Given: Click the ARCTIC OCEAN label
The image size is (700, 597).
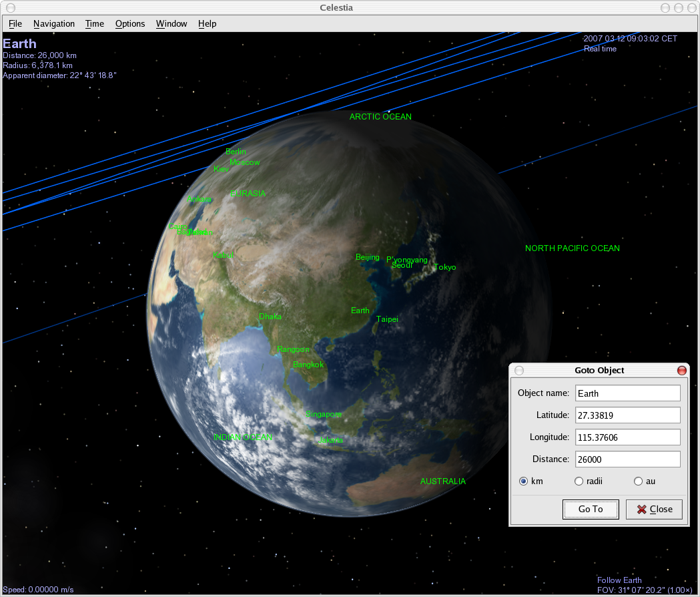Looking at the screenshot, I should point(380,117).
